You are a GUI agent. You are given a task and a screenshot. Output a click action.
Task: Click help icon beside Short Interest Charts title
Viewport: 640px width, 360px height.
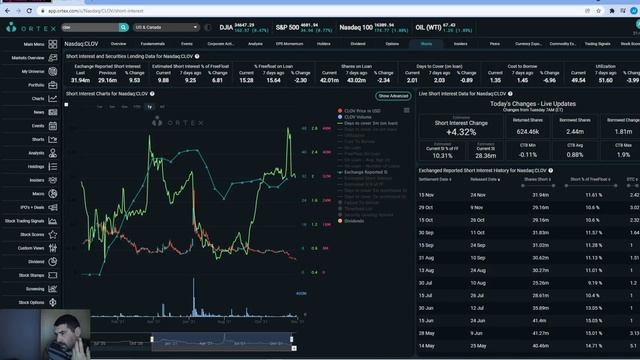(x=152, y=94)
